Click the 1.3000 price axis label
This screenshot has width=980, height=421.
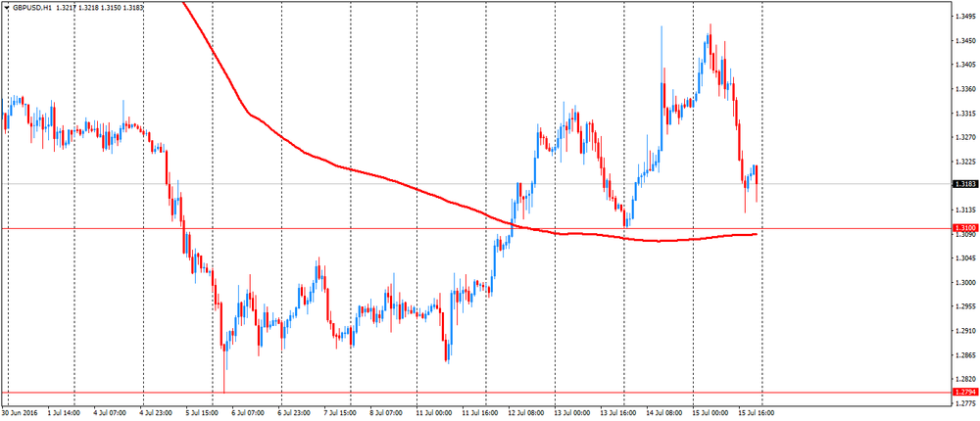pyautogui.click(x=965, y=282)
